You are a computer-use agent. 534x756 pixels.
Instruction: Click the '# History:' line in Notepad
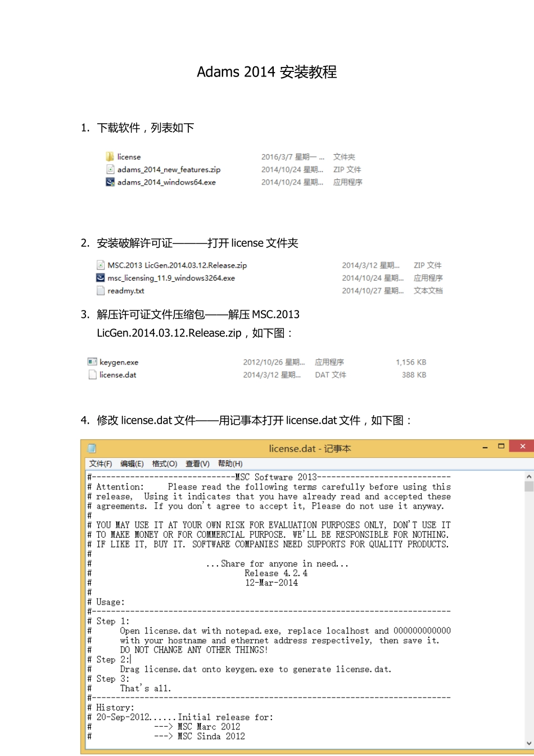click(111, 708)
